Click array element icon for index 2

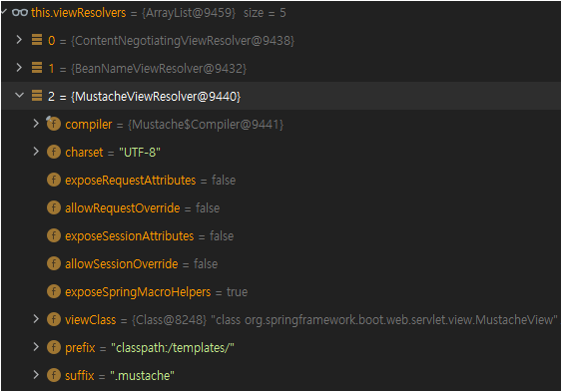(37, 95)
